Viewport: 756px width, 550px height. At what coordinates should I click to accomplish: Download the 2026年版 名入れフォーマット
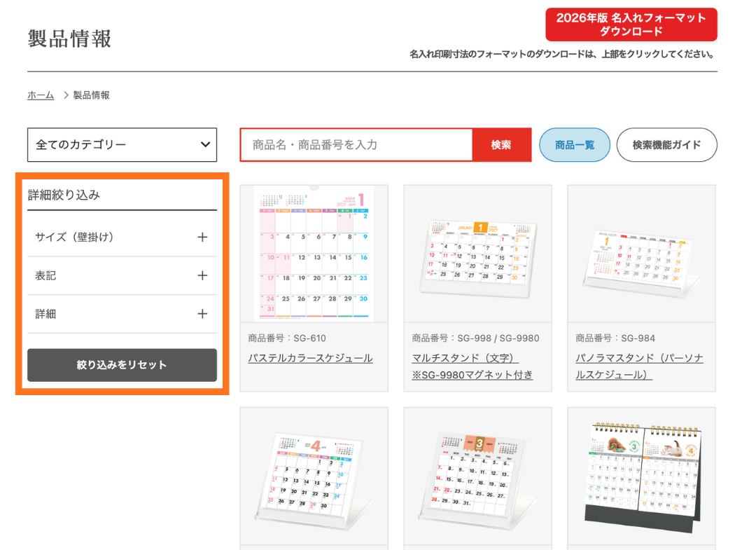click(x=631, y=25)
